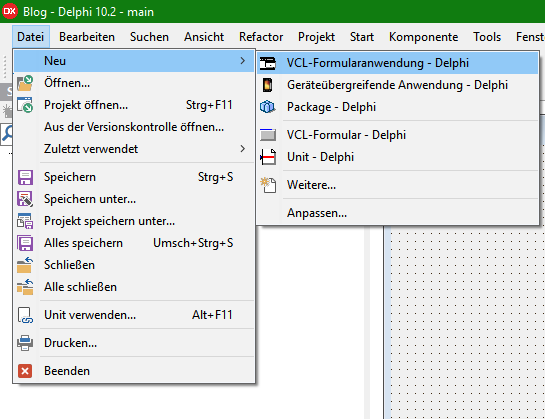Choose Weitere... in Neu submenu
Viewport: 545px width, 419px height.
click(x=398, y=185)
